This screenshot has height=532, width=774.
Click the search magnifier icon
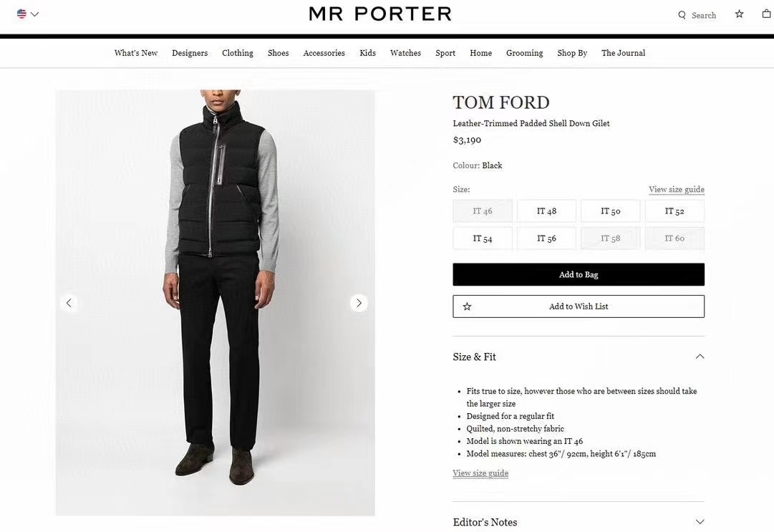pos(682,15)
